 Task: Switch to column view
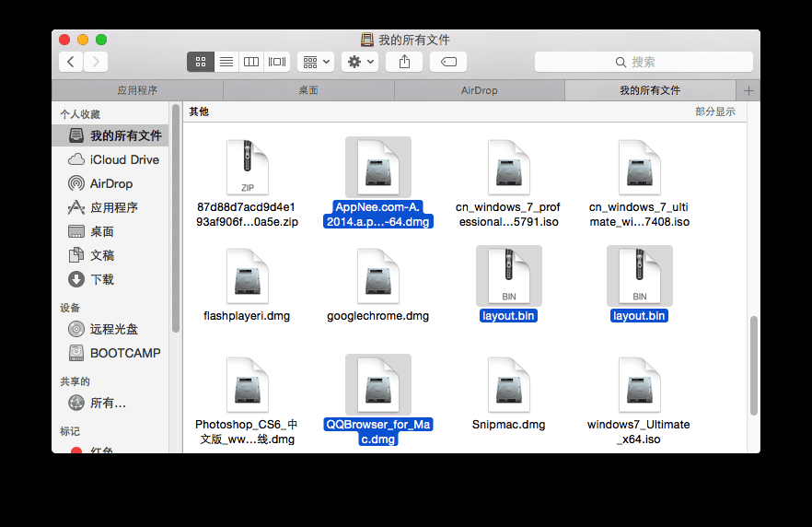pos(251,62)
